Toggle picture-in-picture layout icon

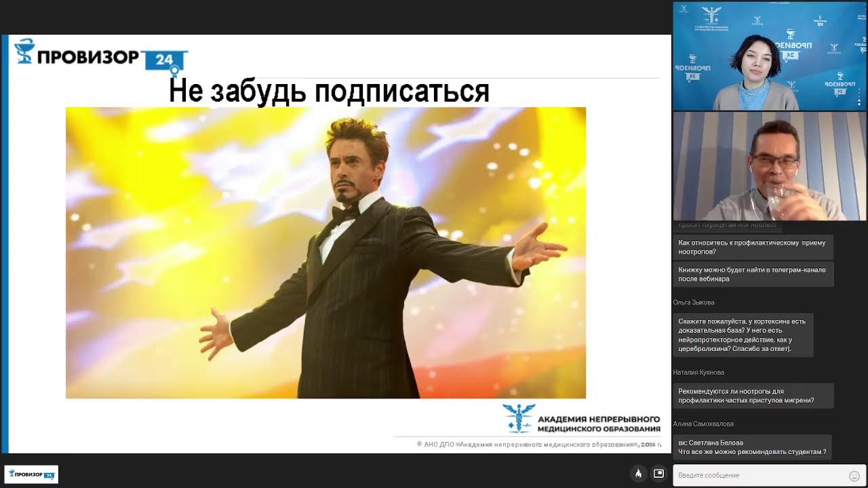pos(658,474)
